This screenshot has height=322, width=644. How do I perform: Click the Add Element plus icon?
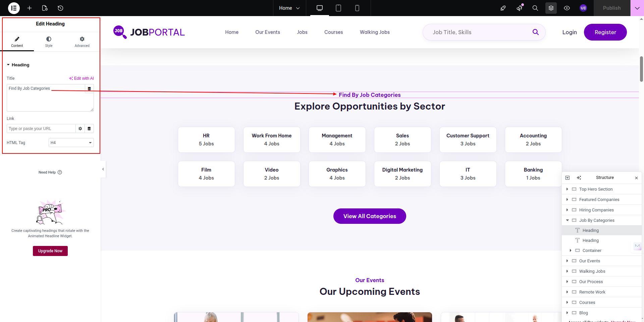30,8
